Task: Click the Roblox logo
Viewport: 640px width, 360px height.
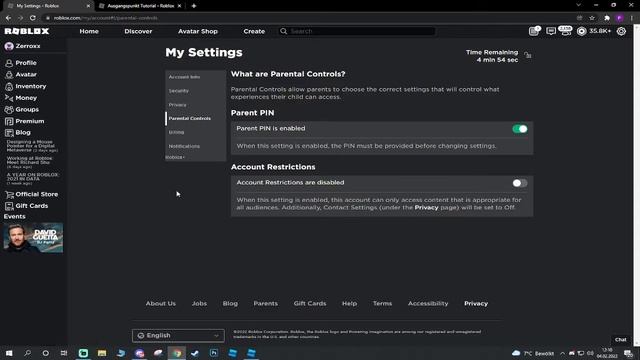Action: [x=27, y=31]
